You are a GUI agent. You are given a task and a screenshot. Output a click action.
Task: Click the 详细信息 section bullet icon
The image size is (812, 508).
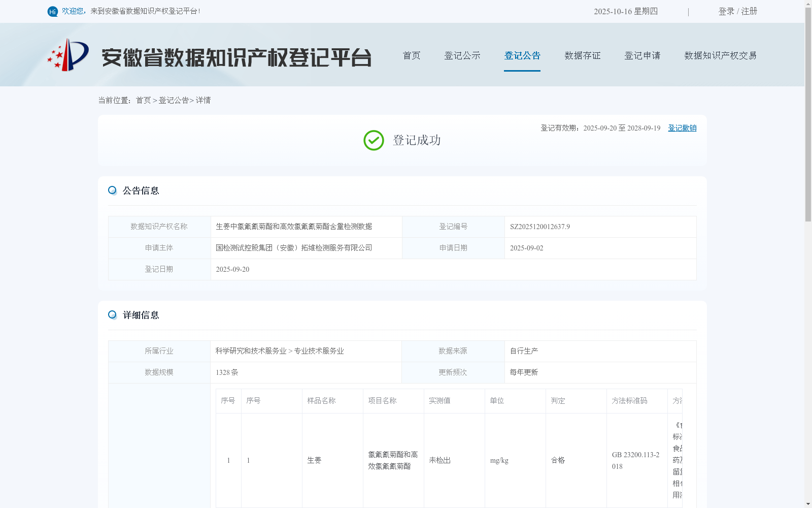point(112,315)
